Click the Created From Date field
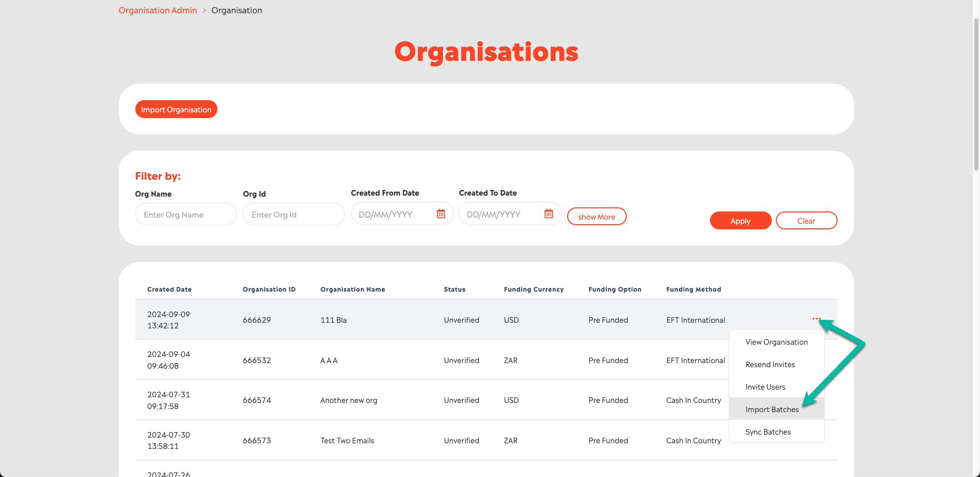 (x=393, y=214)
